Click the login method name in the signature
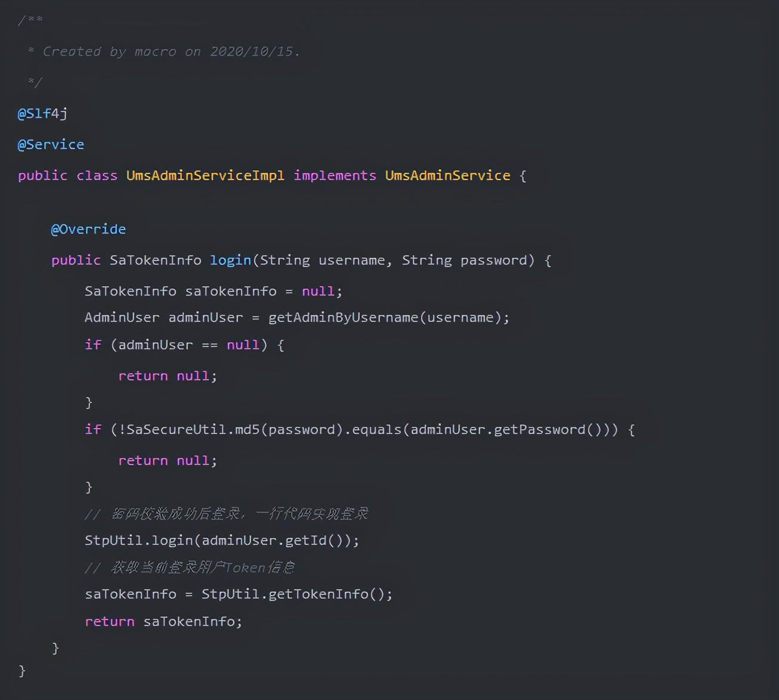The width and height of the screenshot is (779, 700). [230, 261]
